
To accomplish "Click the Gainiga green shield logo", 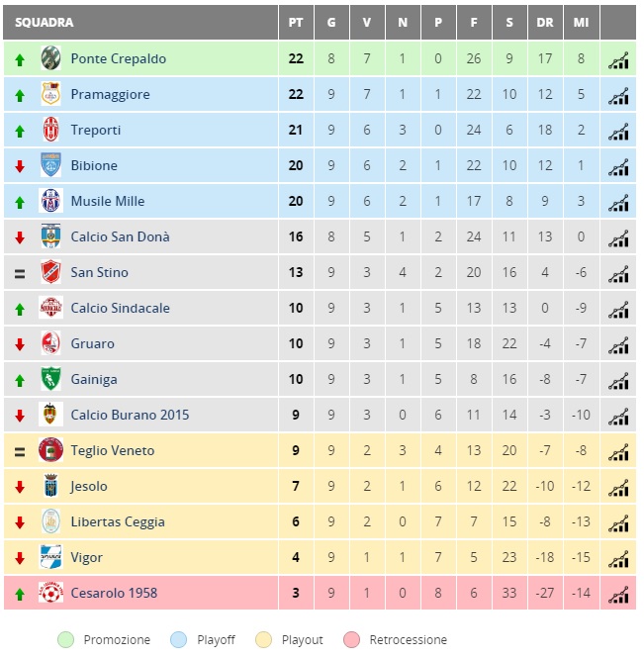I will point(50,379).
